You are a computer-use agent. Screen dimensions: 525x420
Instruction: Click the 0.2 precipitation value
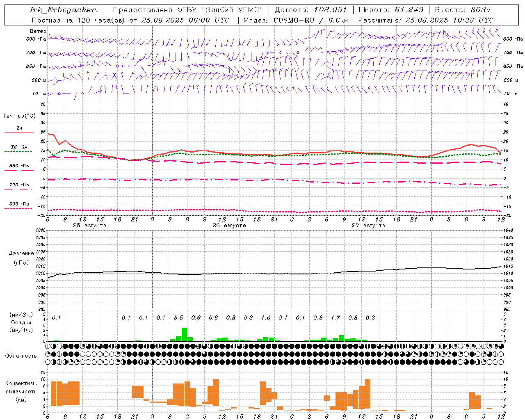(370, 318)
